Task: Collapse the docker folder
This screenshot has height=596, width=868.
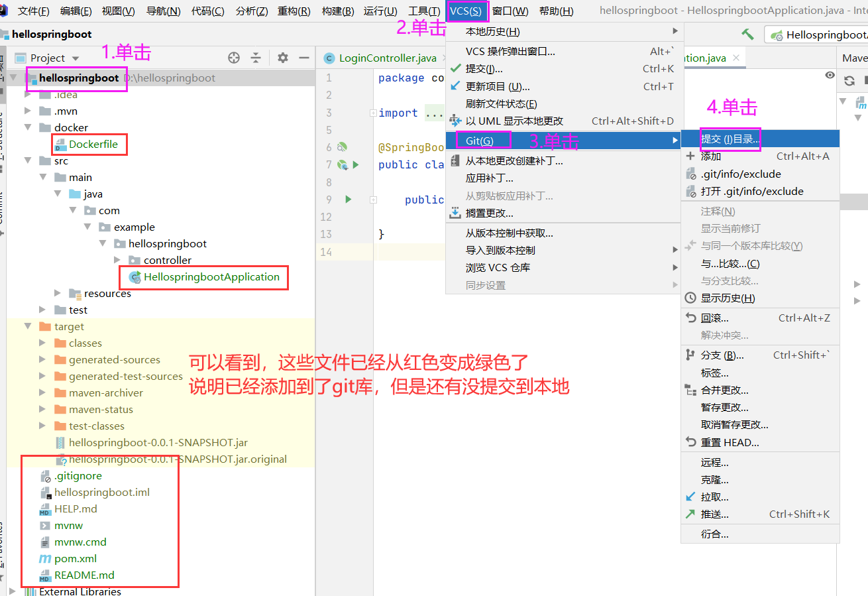Action: (28, 127)
